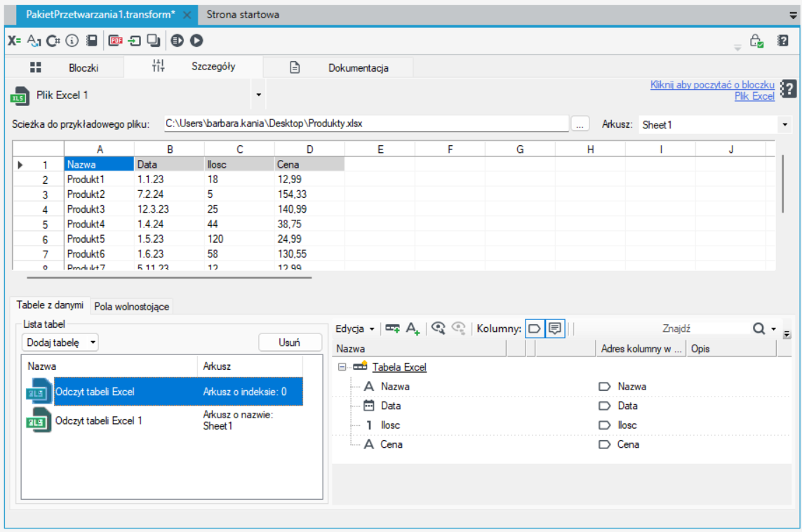Click the X= variables icon in the toolbar
The width and height of the screenshot is (802, 532).
click(14, 41)
